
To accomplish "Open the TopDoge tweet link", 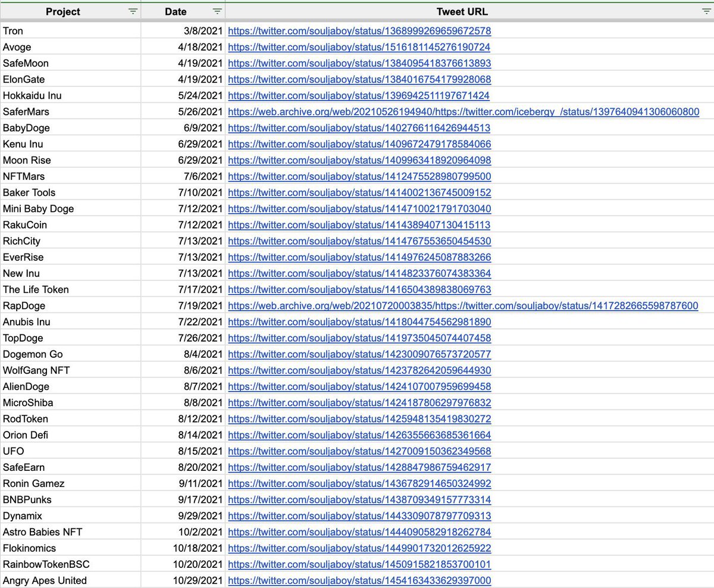I will (x=359, y=338).
